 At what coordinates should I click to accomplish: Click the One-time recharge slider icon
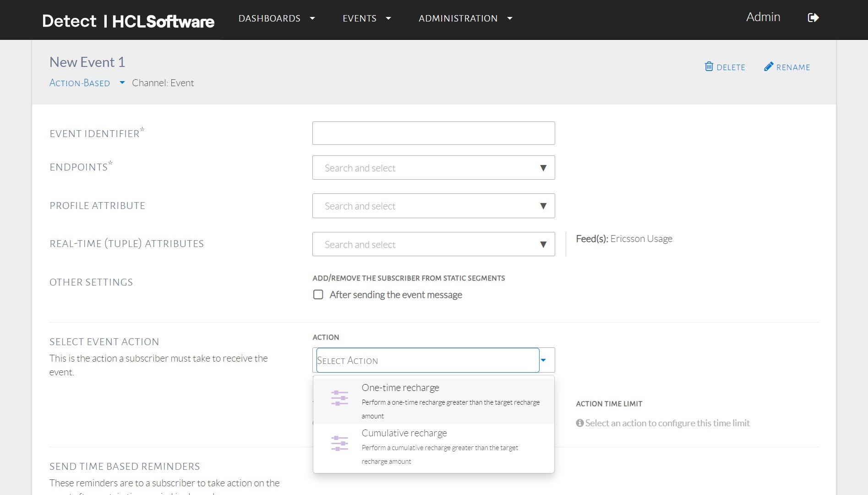click(339, 398)
